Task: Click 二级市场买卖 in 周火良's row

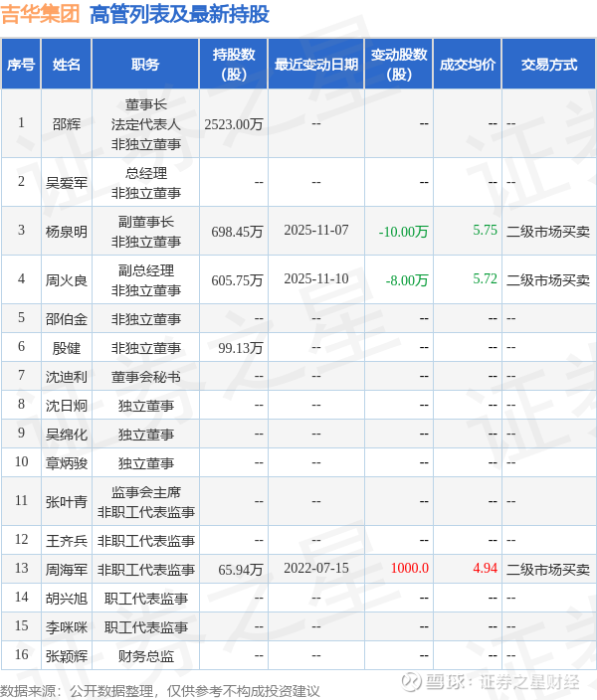Action: click(x=548, y=280)
